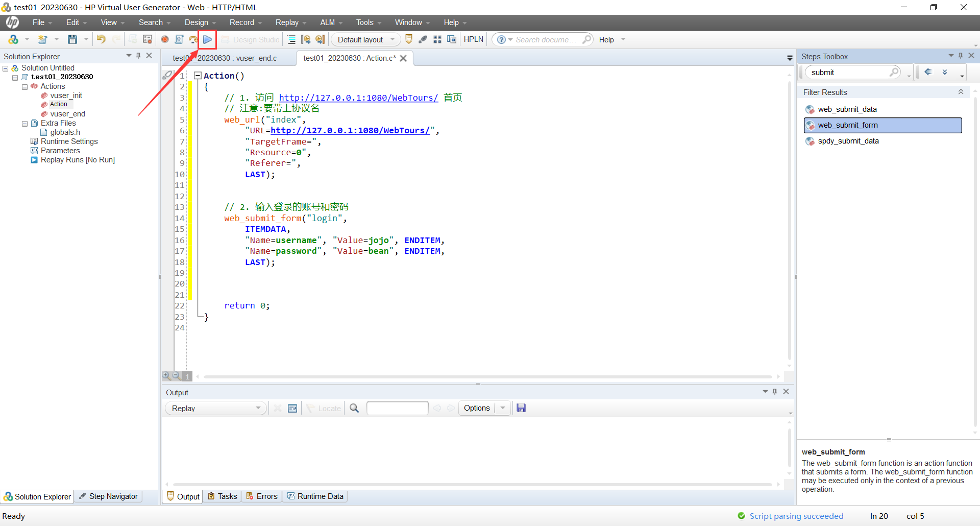Click the new script icon with star
The height and width of the screenshot is (526, 980).
43,39
